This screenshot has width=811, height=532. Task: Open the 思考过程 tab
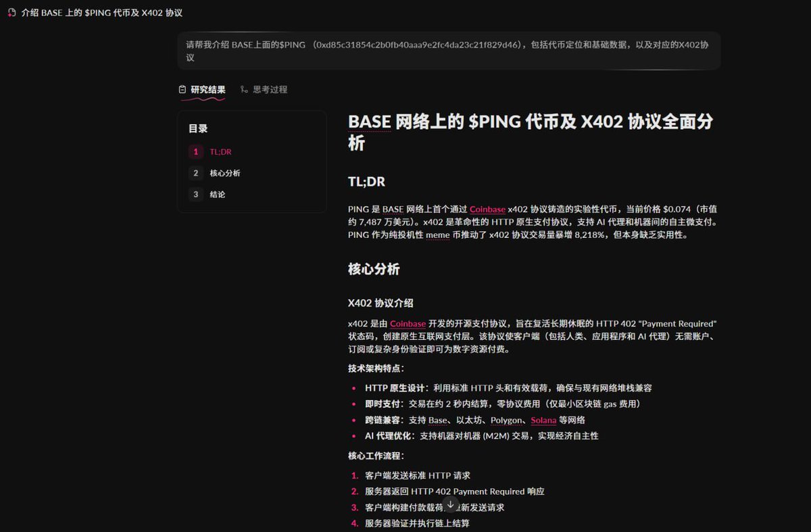(x=264, y=89)
